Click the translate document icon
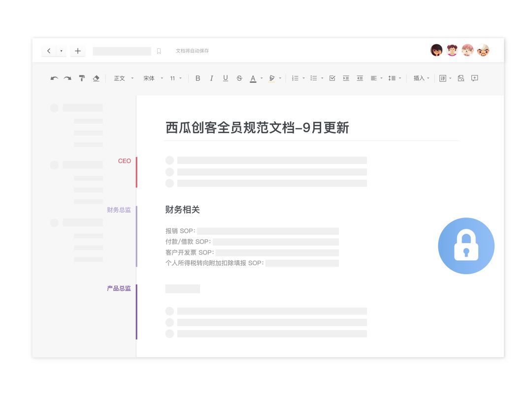The width and height of the screenshot is (532, 396). [442, 78]
